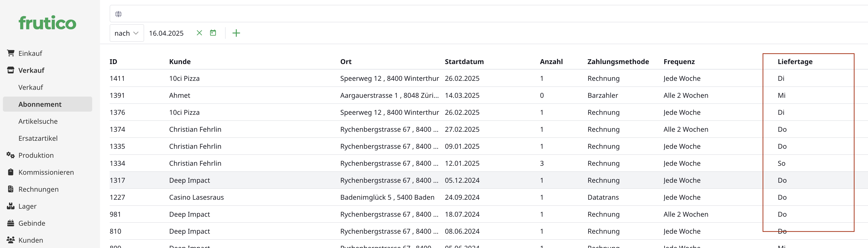
Task: Select Abonnement in the sidebar
Action: tap(40, 104)
